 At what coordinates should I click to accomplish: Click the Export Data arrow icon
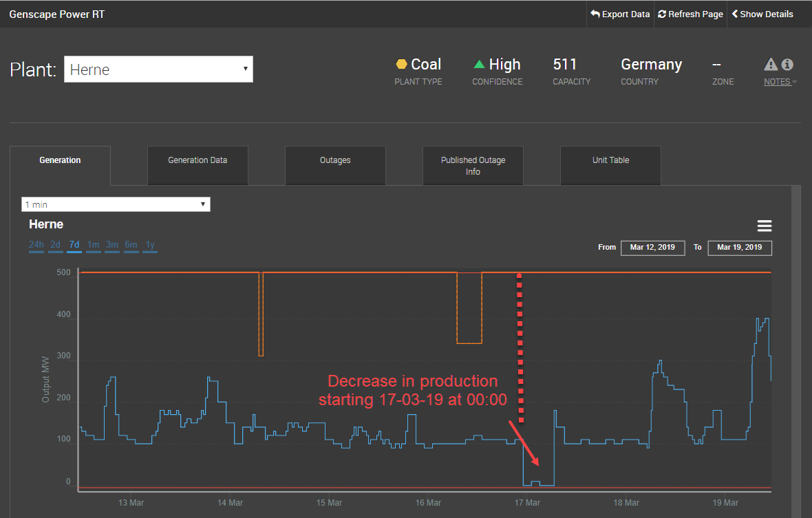coord(595,14)
